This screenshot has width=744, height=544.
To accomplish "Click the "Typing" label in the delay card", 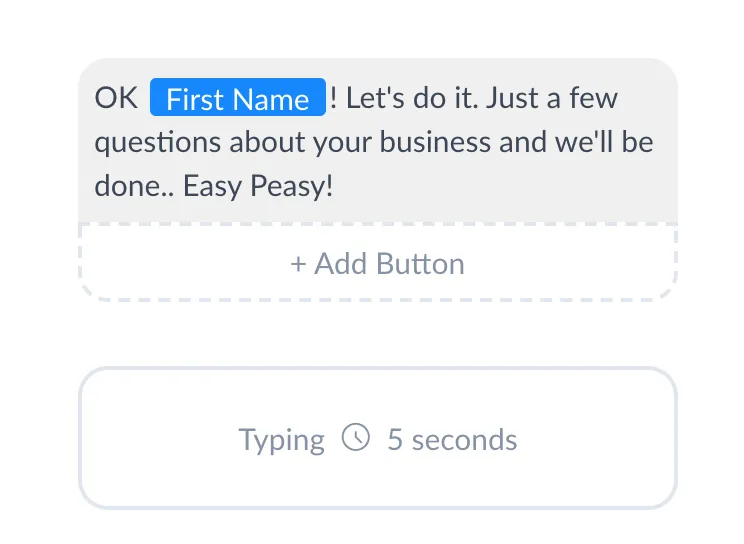I will tap(281, 440).
